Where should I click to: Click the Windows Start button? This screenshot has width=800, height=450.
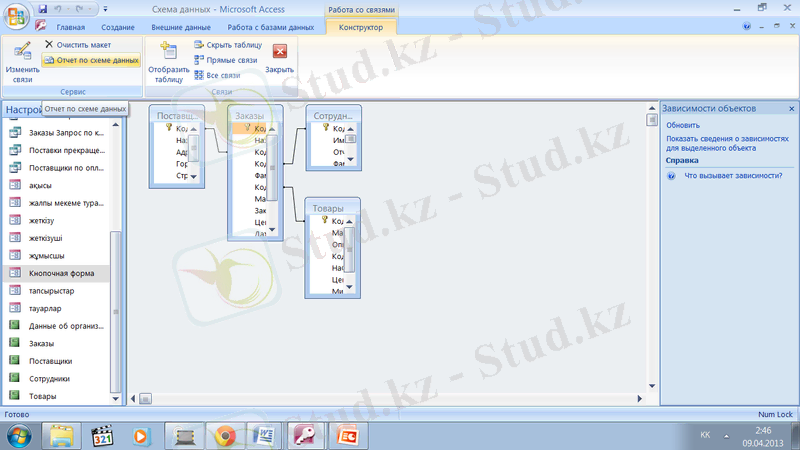(19, 436)
